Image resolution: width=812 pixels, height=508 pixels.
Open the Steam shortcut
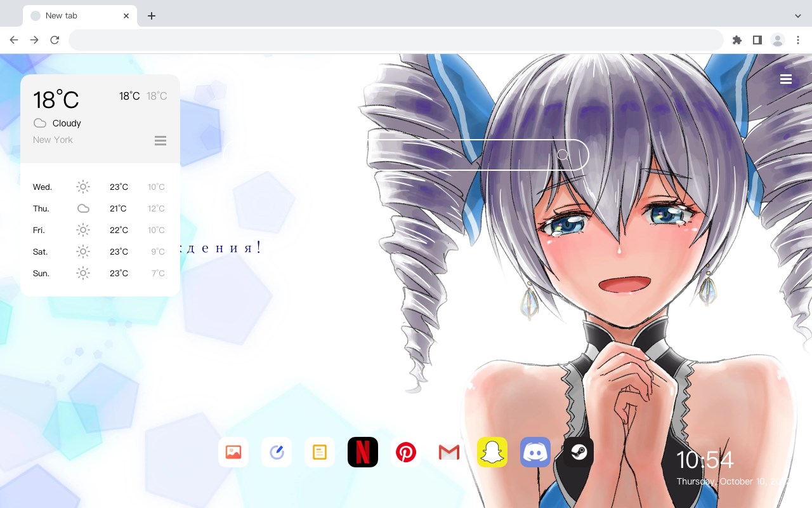pyautogui.click(x=579, y=452)
